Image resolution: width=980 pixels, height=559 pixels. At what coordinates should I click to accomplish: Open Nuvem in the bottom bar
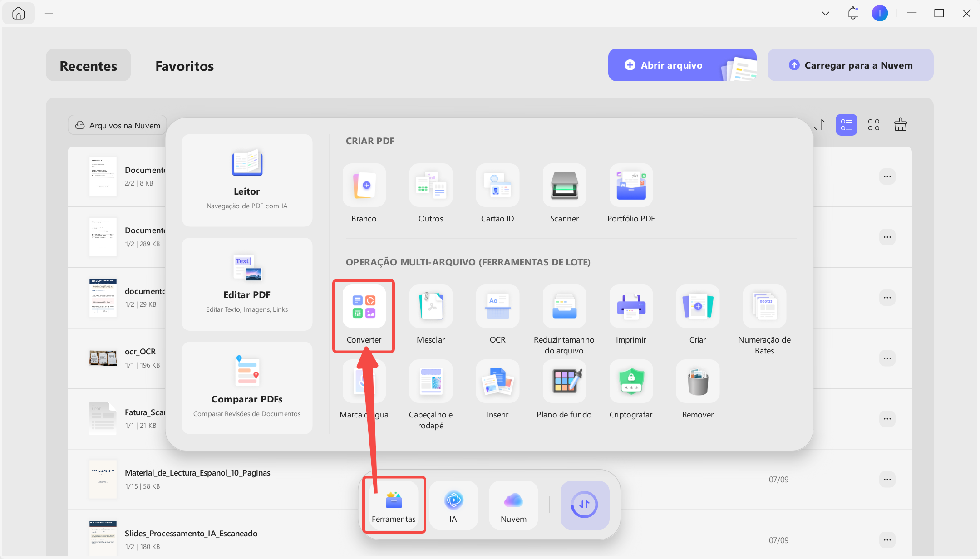tap(513, 505)
